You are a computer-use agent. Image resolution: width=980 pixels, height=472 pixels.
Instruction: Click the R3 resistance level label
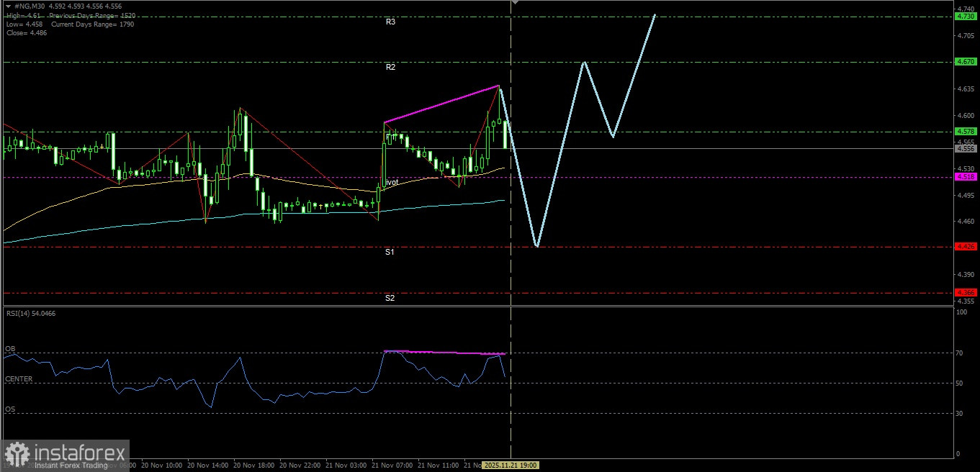390,22
